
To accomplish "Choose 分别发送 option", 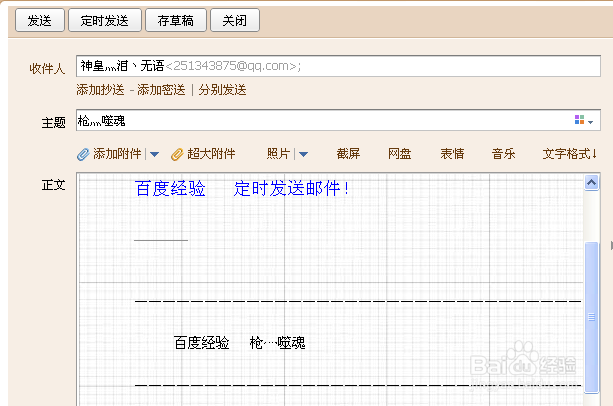I will point(222,90).
